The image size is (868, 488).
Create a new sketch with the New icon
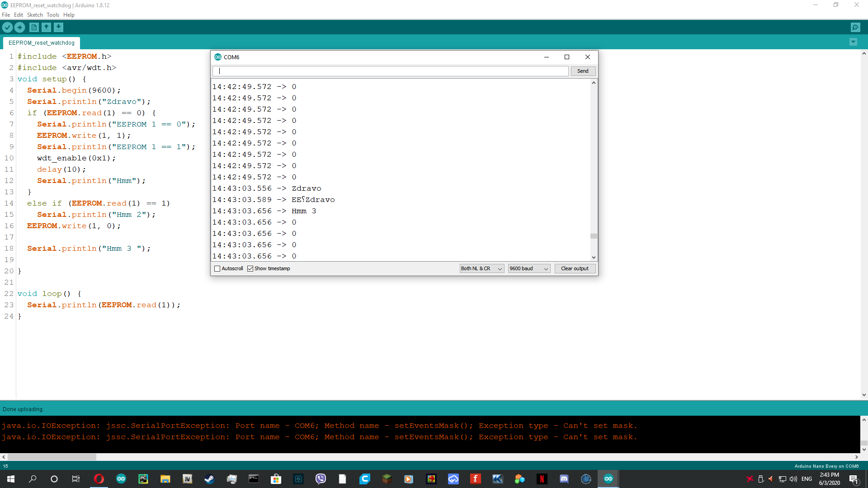[34, 27]
